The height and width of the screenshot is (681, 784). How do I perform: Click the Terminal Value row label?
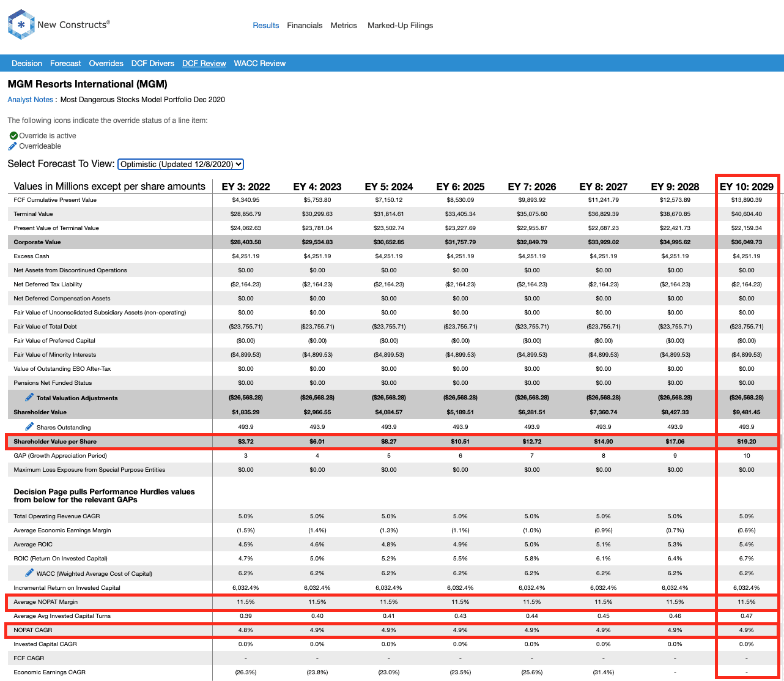(33, 214)
